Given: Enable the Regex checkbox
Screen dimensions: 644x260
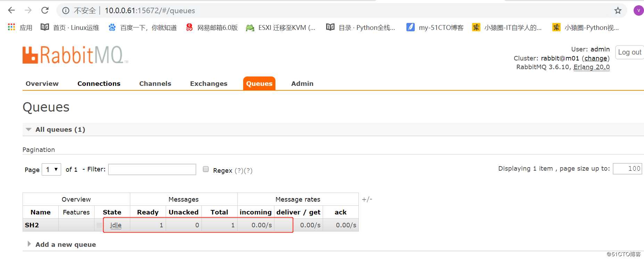Looking at the screenshot, I should 206,169.
